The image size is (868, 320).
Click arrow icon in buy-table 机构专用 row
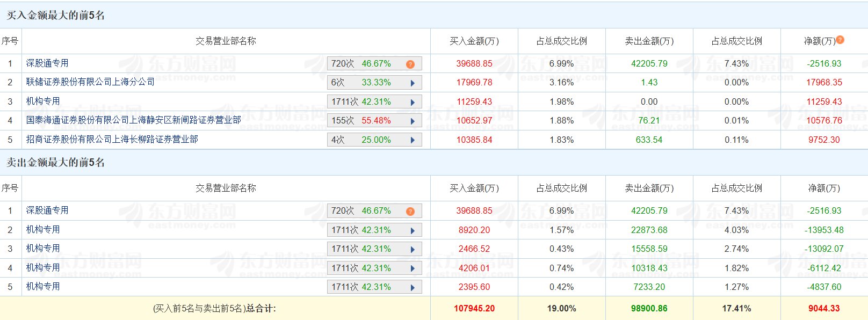pyautogui.click(x=413, y=102)
